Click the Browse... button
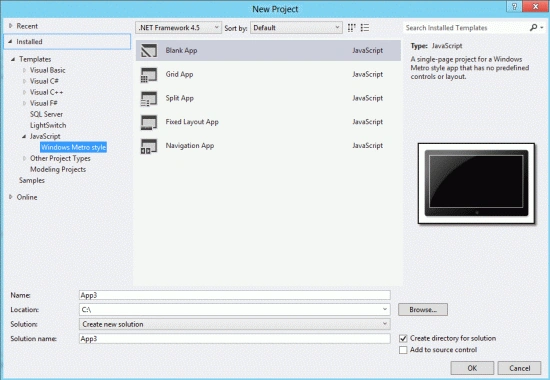This screenshot has height=380, width=550. point(423,309)
